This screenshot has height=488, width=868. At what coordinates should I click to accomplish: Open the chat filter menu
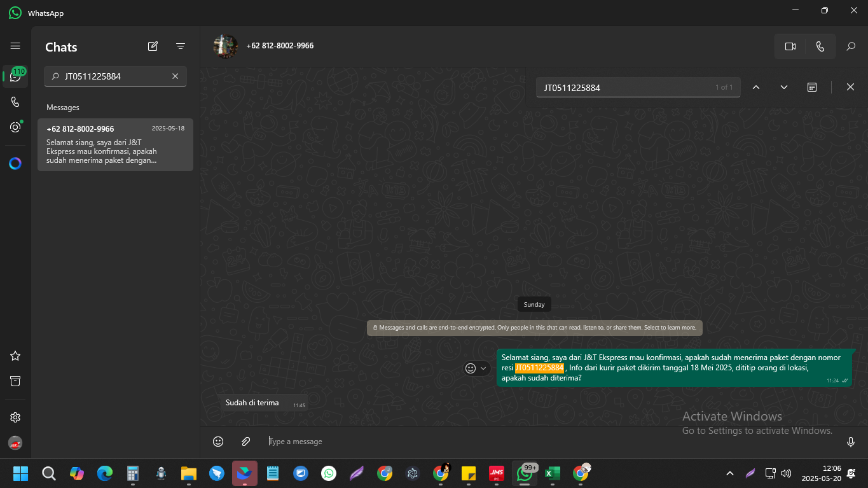[x=181, y=46]
